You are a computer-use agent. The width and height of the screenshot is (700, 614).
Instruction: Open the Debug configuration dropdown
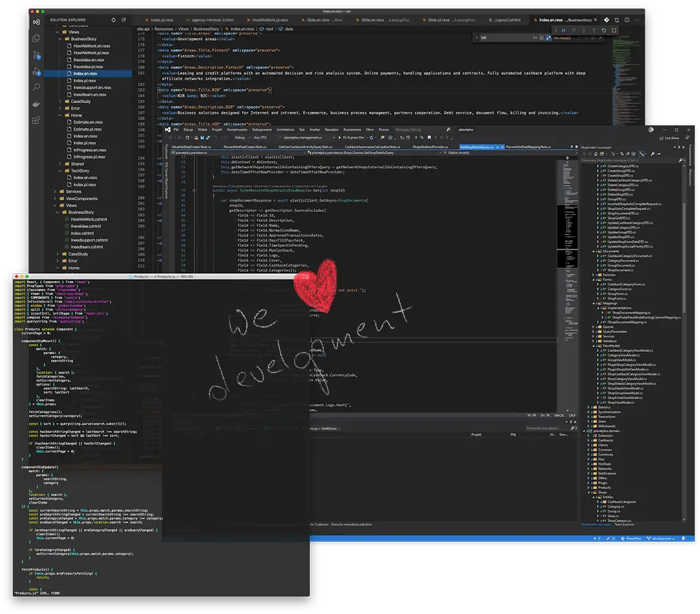[x=241, y=137]
